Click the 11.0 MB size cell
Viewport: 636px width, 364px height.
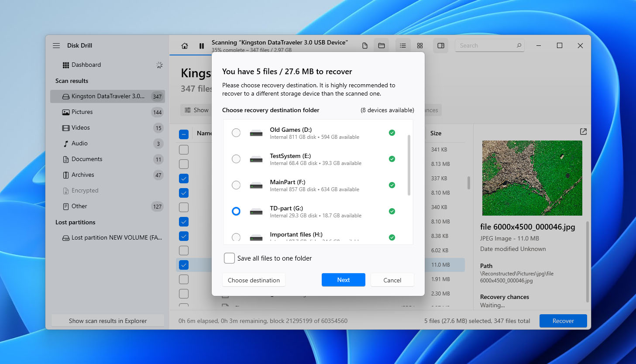[x=440, y=265]
